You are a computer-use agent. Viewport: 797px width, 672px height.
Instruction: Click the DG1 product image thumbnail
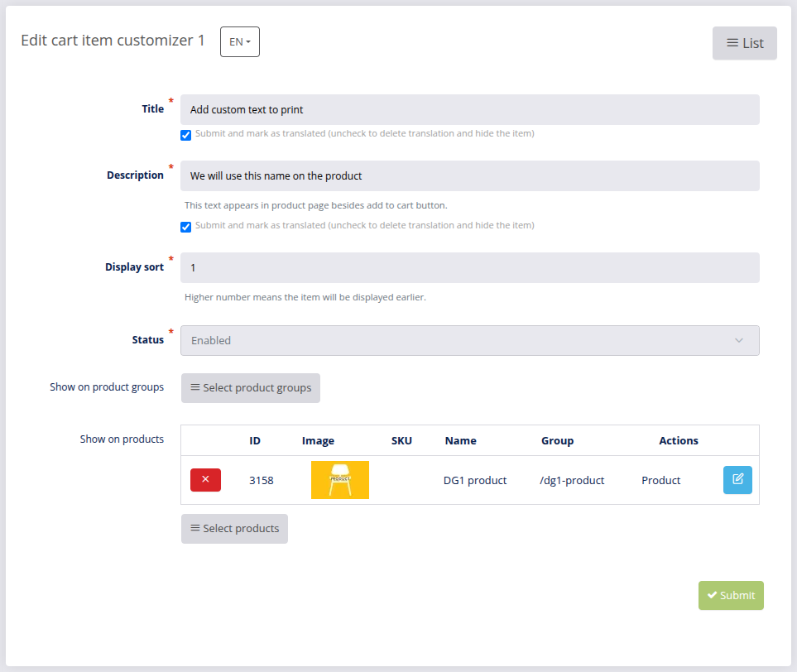(x=339, y=480)
